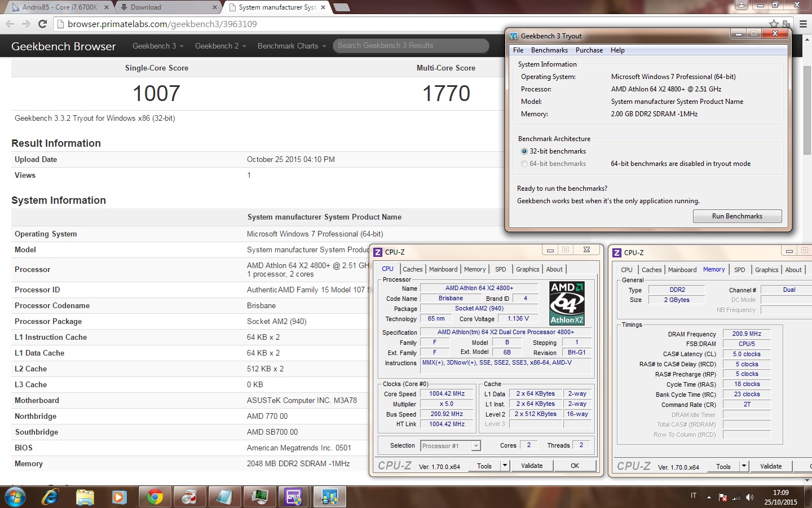Switch to SPD tab in memory CPU-Z window

(x=740, y=270)
